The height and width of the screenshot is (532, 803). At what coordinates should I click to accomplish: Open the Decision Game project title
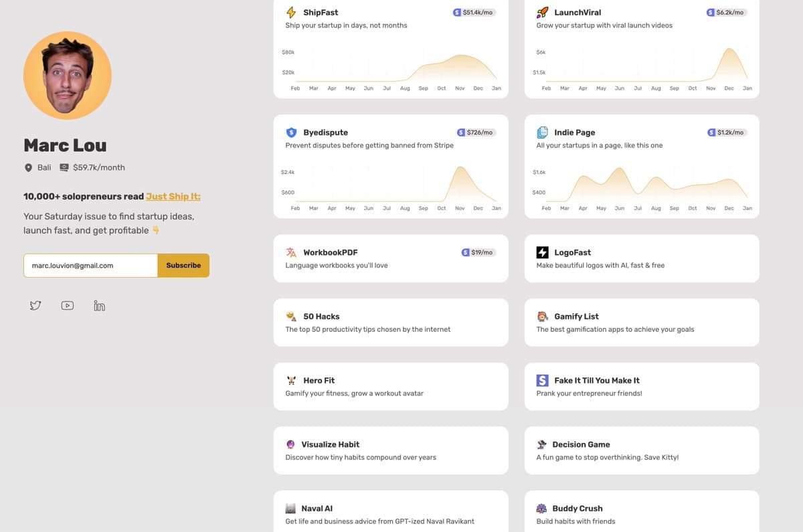coord(581,444)
